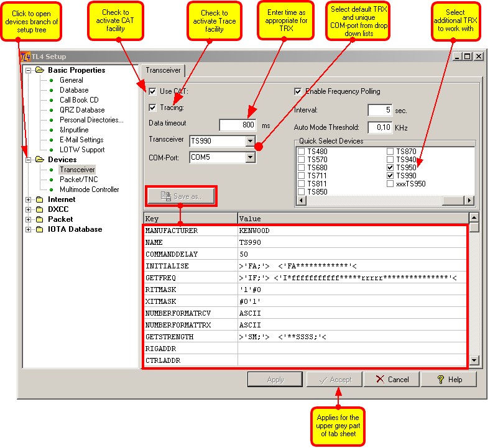Viewport: 503px width, 448px height.
Task: Click the green bullet beside Packet/TNC
Action: pos(52,180)
